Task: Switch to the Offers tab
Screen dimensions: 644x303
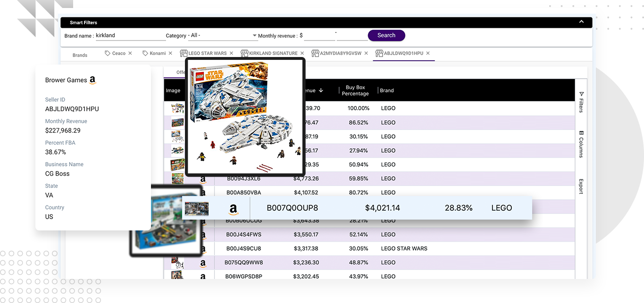Action: pos(181,73)
